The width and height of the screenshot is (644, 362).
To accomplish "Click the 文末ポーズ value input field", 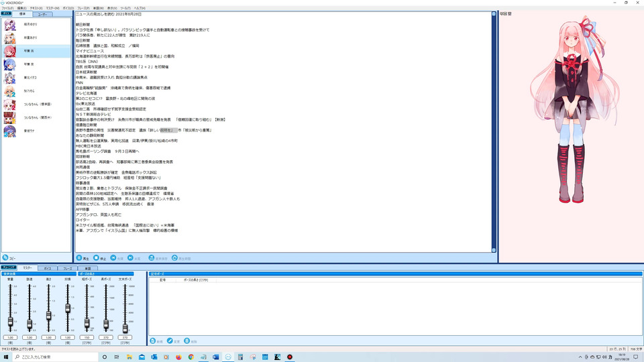I will point(125,337).
